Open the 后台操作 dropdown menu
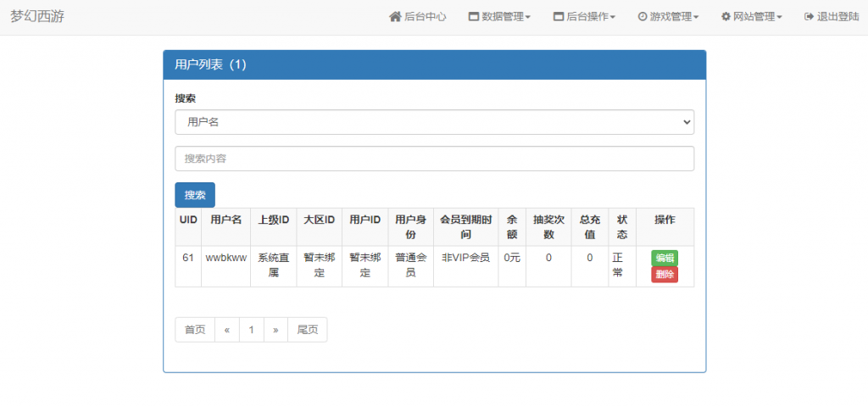 tap(585, 17)
